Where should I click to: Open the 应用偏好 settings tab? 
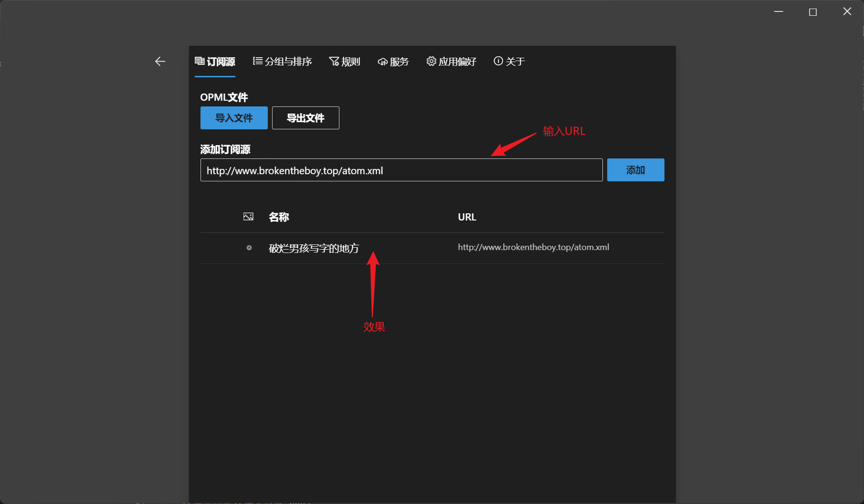(451, 62)
